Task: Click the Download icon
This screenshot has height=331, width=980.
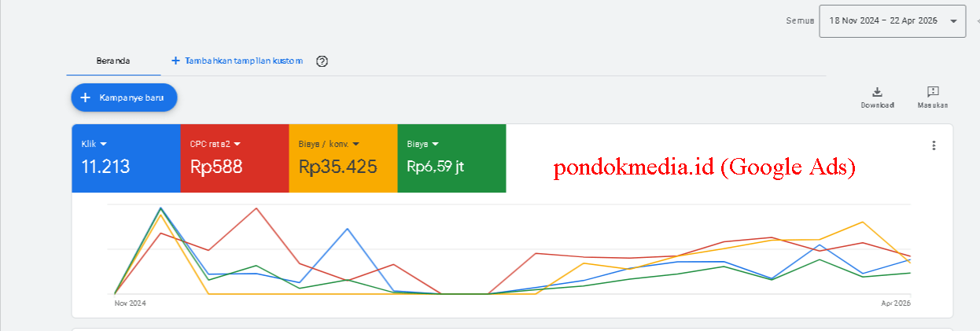Action: 877,92
